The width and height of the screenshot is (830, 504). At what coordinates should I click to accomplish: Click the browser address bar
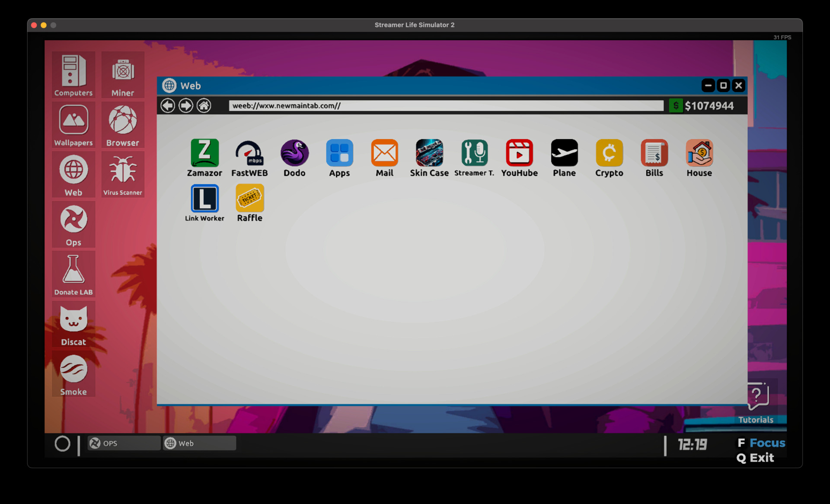[446, 105]
